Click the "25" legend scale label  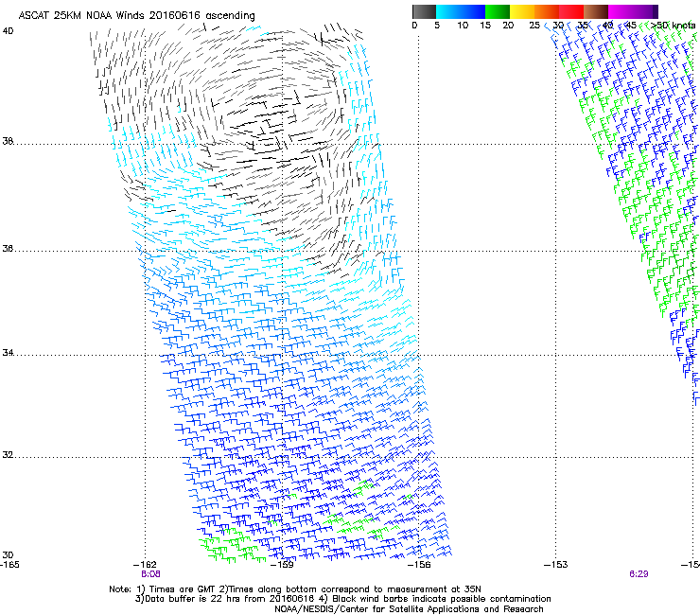(534, 26)
